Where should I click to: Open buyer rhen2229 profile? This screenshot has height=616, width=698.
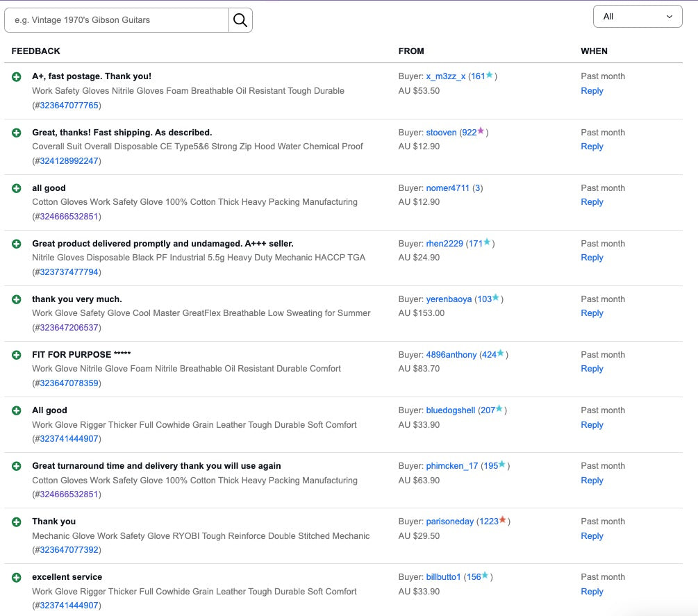444,244
